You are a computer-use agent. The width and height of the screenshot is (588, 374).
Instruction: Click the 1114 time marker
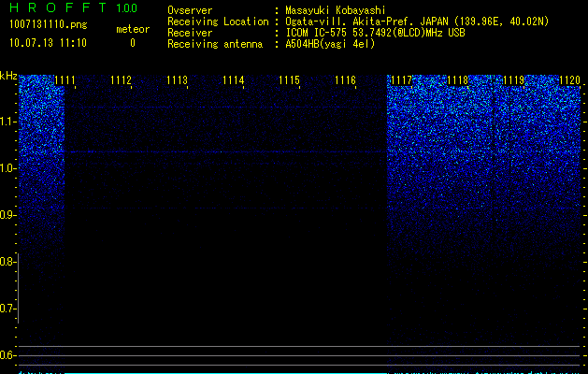pos(234,80)
